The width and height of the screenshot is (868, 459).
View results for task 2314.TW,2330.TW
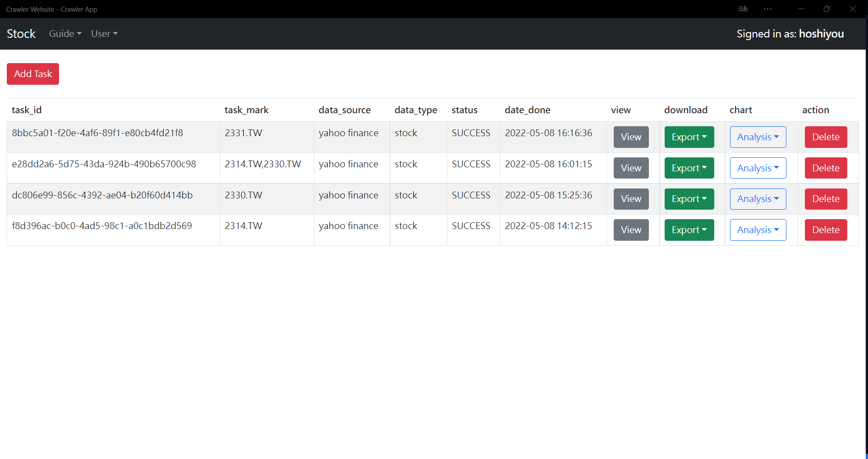click(630, 168)
